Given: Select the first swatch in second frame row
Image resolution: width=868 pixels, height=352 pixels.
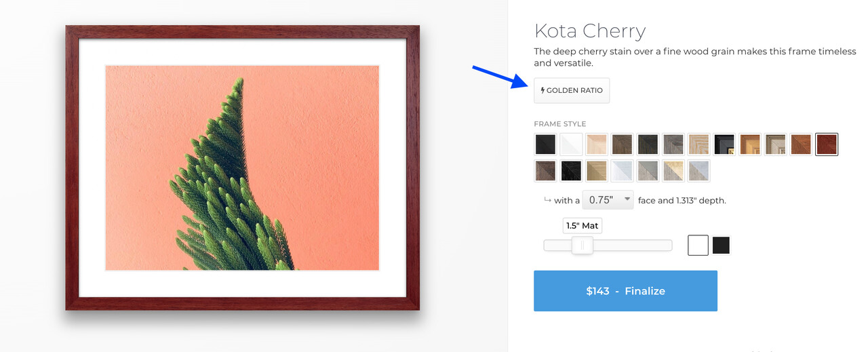Looking at the screenshot, I should 545,171.
